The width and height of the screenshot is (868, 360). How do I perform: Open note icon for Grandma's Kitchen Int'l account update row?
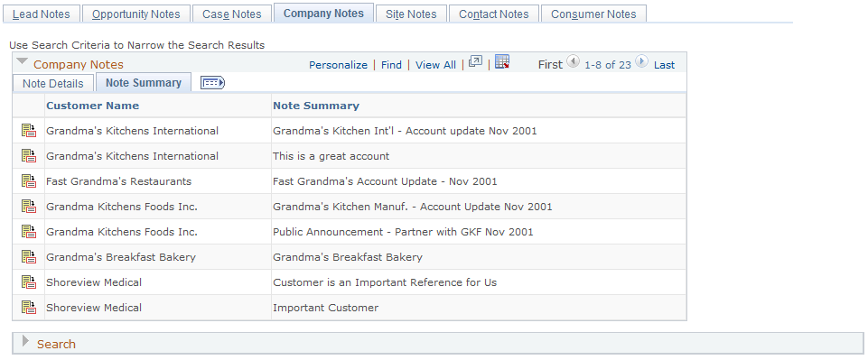(x=29, y=131)
